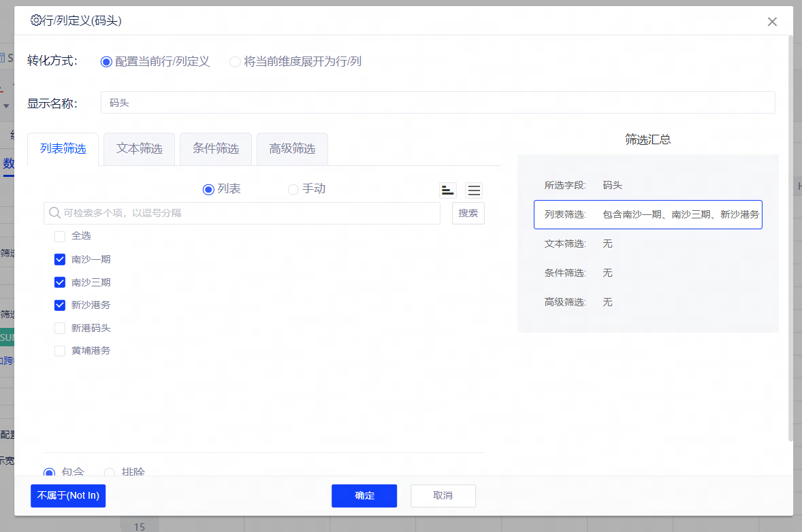
Task: Click the 显示名称 input field
Action: point(437,103)
